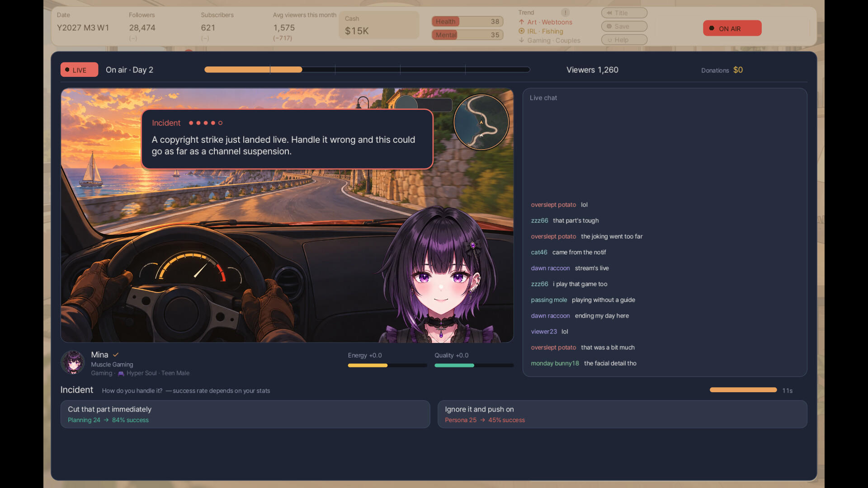
Task: Click the avg viewers 1,575 value
Action: point(284,28)
